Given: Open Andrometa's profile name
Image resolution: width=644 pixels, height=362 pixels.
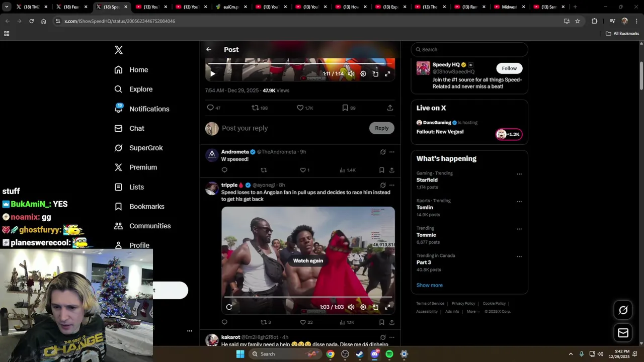Looking at the screenshot, I should [235, 152].
